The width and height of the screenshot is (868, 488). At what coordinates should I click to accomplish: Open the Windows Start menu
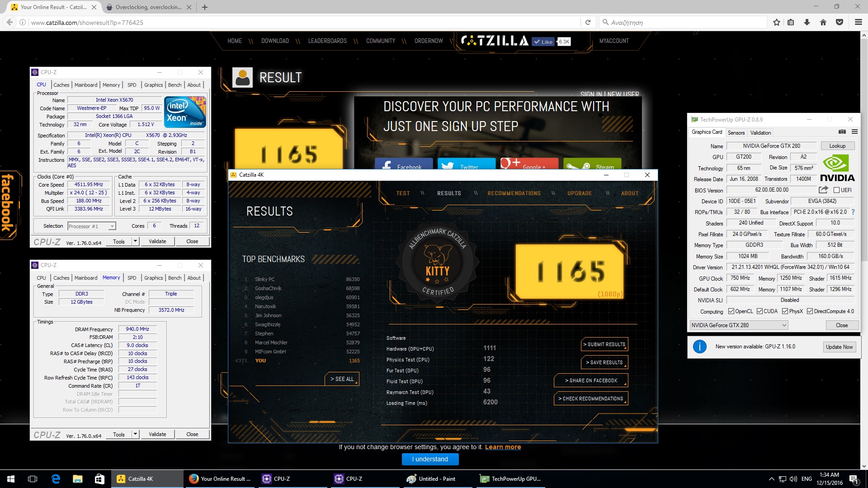pyautogui.click(x=11, y=479)
